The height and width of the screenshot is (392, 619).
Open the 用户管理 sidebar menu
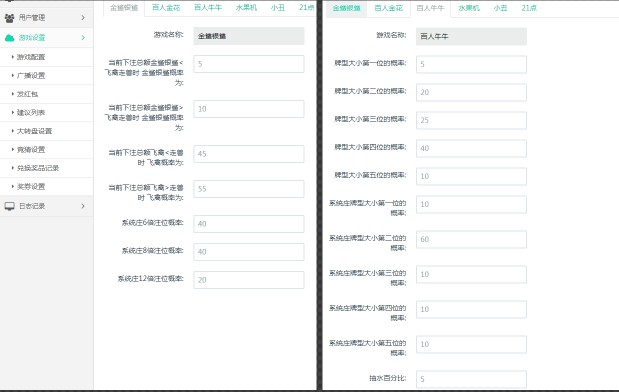pyautogui.click(x=47, y=18)
